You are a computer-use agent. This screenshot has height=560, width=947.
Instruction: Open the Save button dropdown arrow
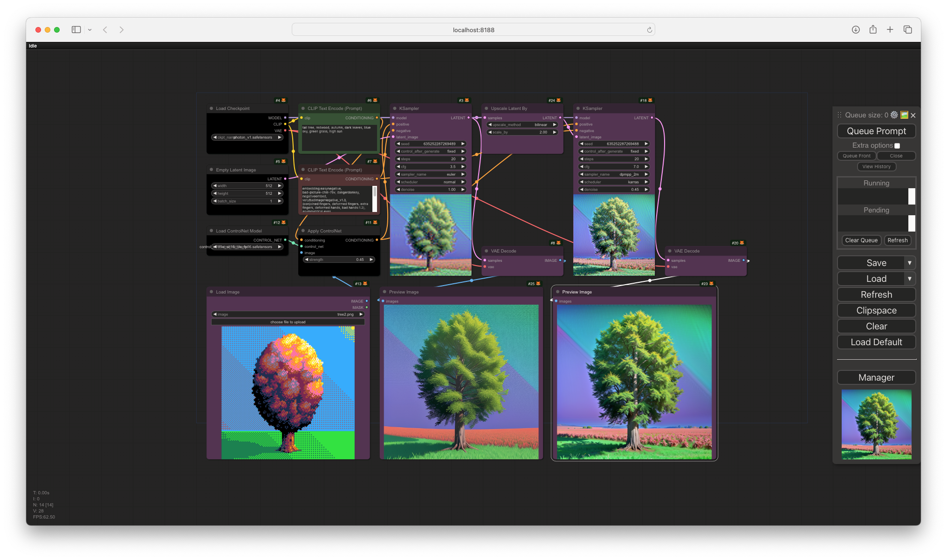click(x=909, y=263)
